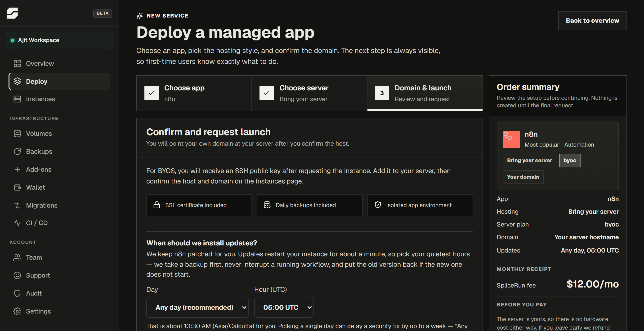
Task: Open Team in the sidebar
Action: [59, 257]
